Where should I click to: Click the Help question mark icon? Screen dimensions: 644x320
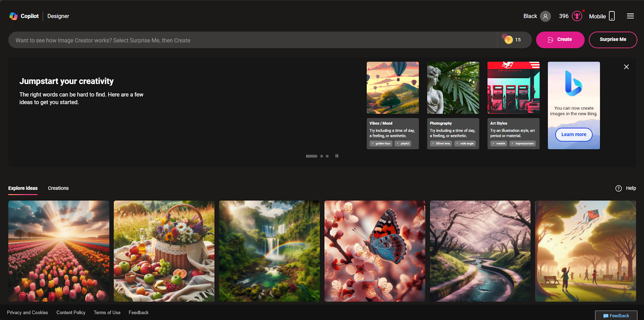pyautogui.click(x=619, y=188)
